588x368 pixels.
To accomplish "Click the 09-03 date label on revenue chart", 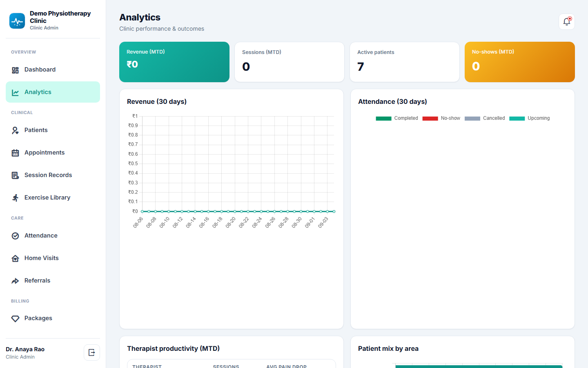I will [x=323, y=223].
